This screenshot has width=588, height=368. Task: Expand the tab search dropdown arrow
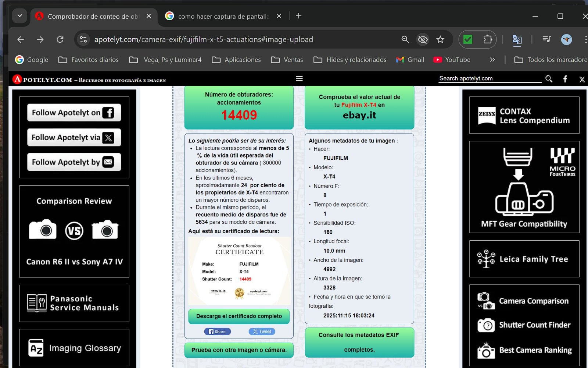[19, 16]
